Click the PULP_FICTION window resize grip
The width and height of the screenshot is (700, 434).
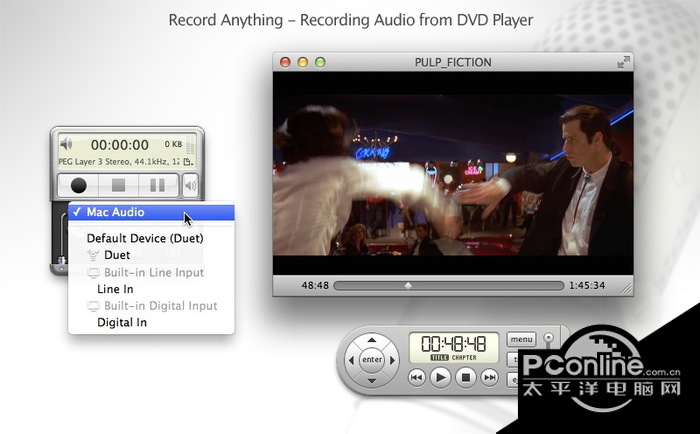(627, 289)
